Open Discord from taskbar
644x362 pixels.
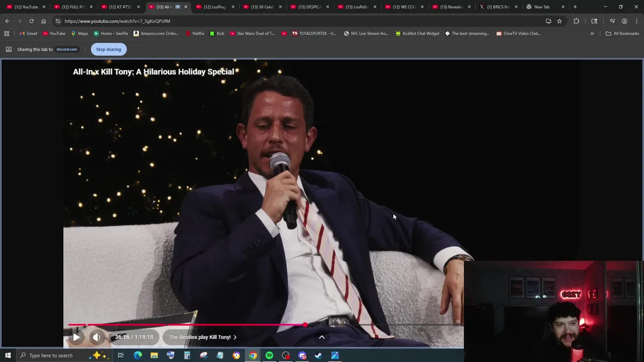pos(302,355)
